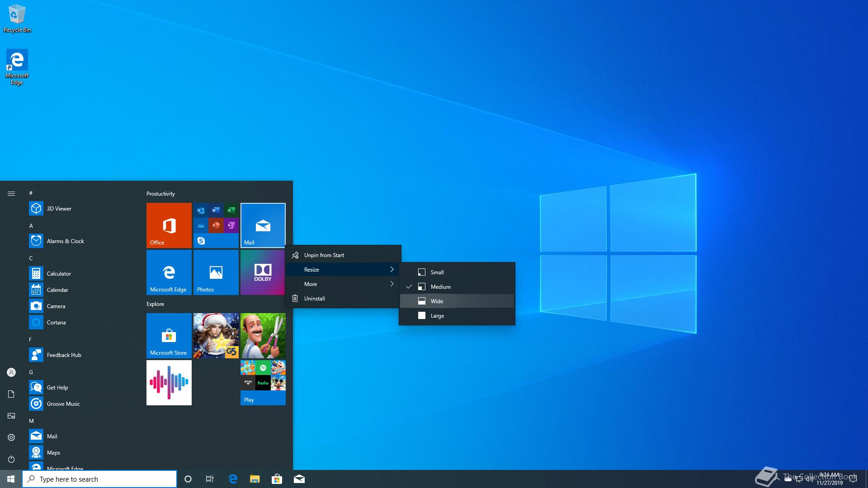
Task: Launch the Microsoft Edge tile
Action: tap(169, 272)
